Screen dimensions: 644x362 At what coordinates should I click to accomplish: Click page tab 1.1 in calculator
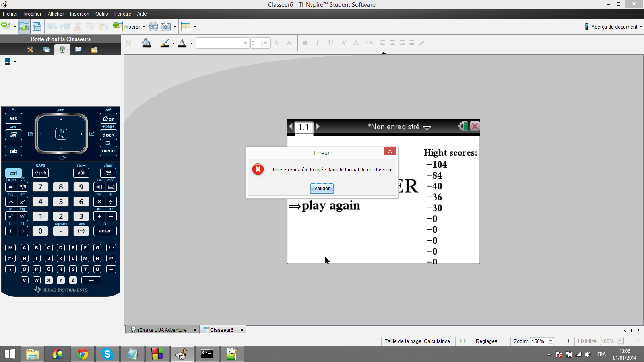coord(304,127)
